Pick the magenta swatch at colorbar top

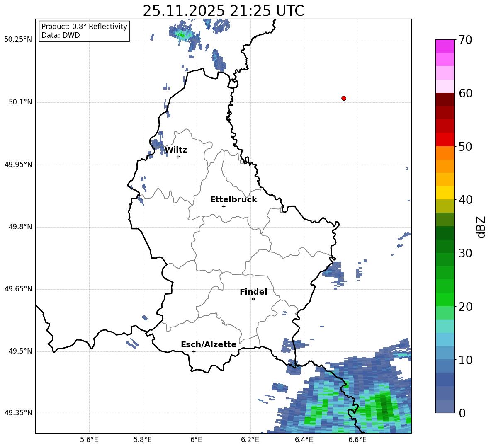coord(445,46)
